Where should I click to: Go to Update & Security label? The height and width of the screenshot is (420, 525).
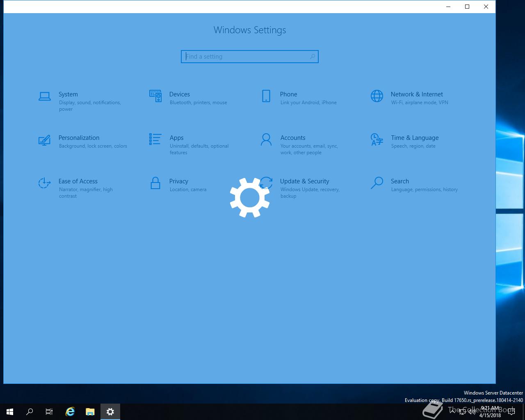click(305, 181)
